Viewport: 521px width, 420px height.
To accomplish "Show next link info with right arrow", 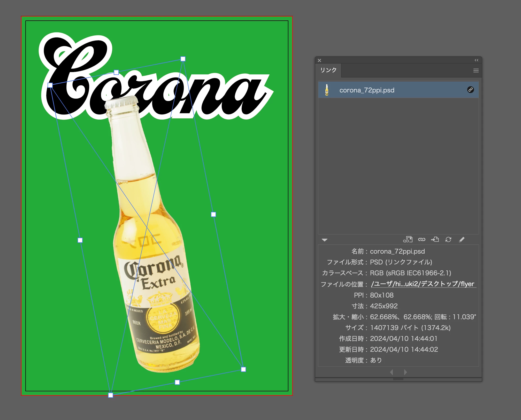I will (405, 372).
